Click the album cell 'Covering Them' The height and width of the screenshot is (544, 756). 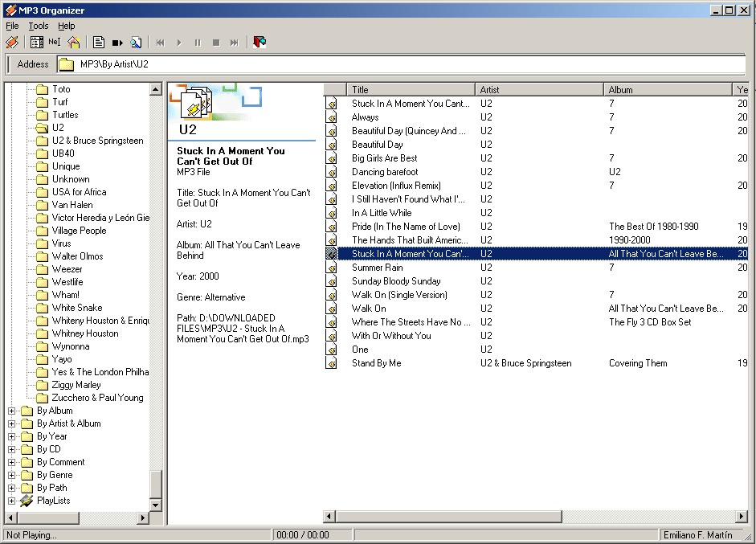pos(638,363)
